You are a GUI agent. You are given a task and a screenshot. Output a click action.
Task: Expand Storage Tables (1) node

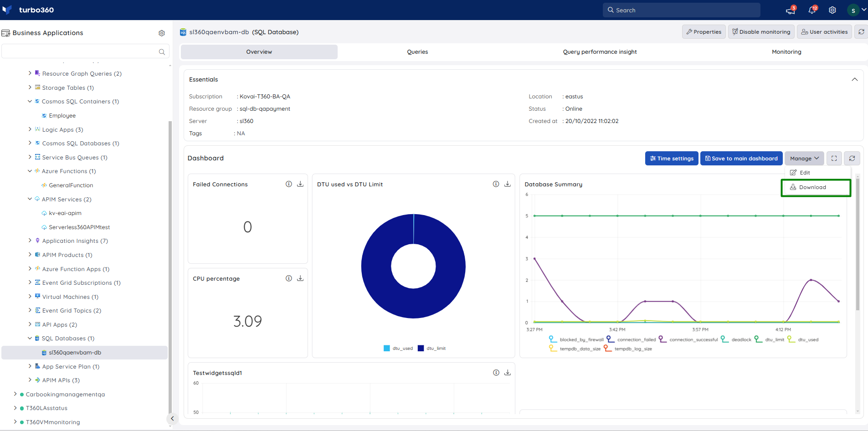pos(30,87)
